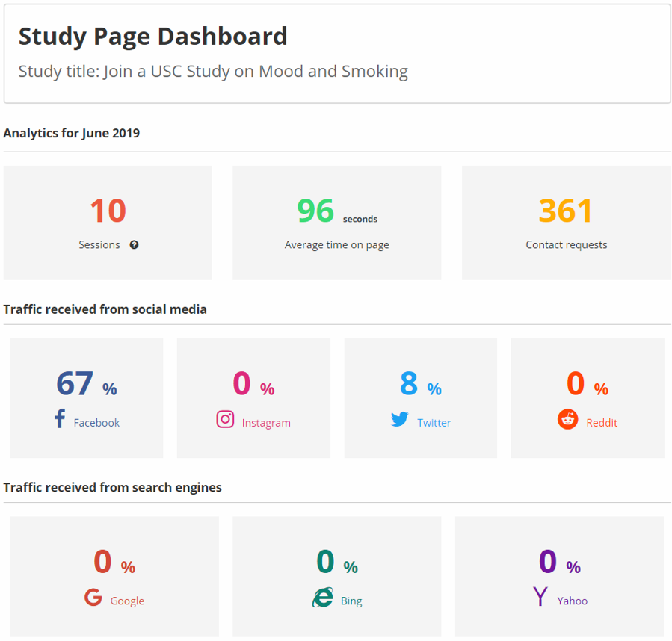
Task: Click the Bing search engine icon
Action: tap(322, 598)
